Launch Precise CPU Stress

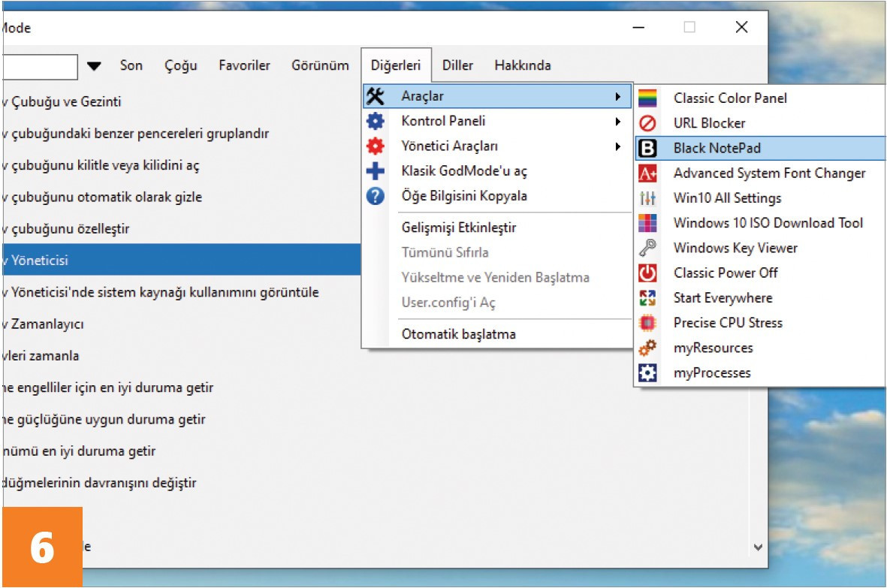pos(760,323)
